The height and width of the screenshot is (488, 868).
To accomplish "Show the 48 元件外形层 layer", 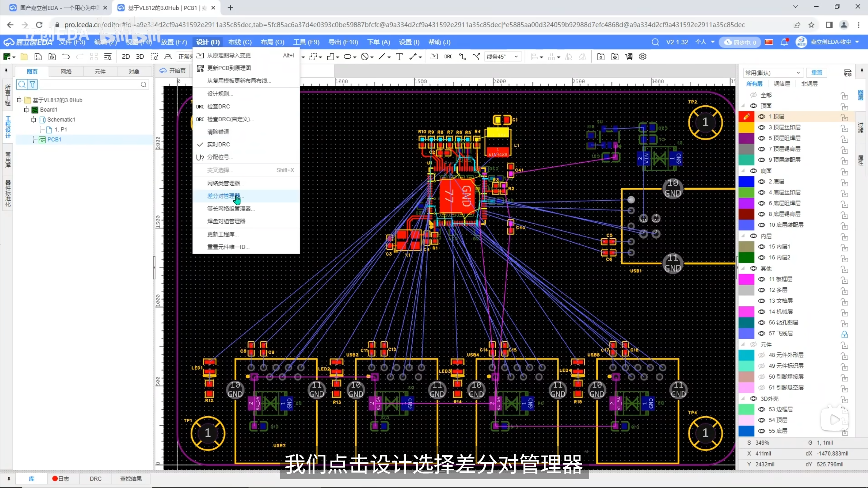I will point(762,355).
